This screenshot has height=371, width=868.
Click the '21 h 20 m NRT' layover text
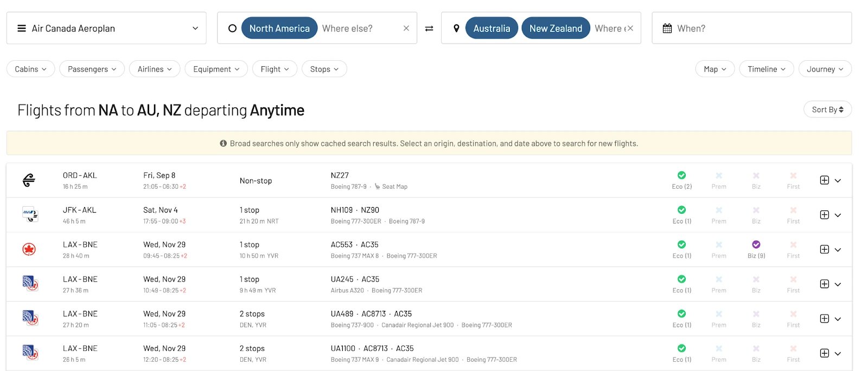[x=259, y=221]
